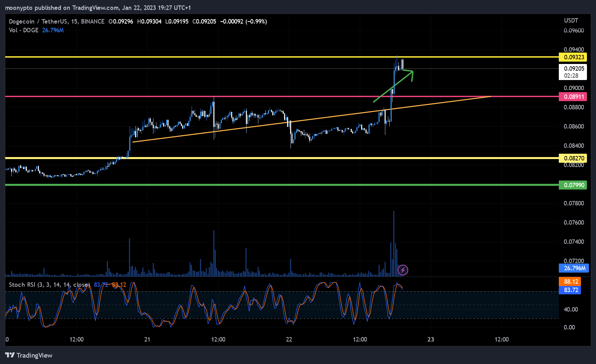The width and height of the screenshot is (596, 364).
Task: Click the Stoch RSI 0.00 level label
Action: click(x=570, y=327)
